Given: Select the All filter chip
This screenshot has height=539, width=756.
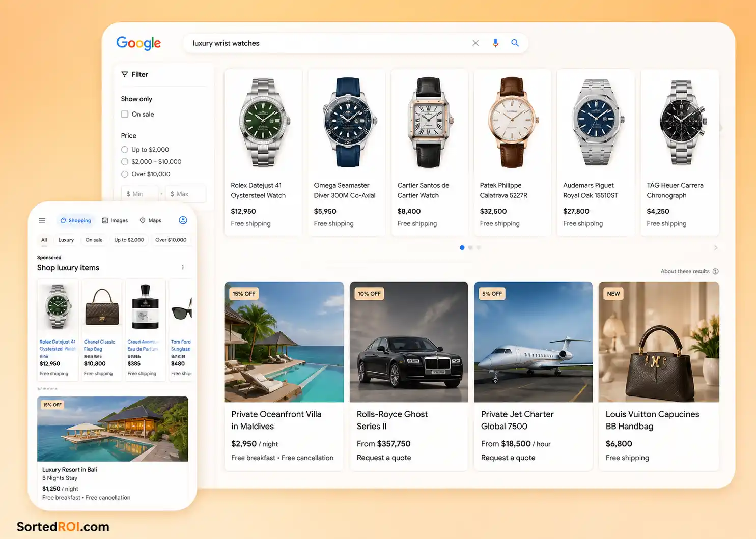Looking at the screenshot, I should [x=44, y=240].
